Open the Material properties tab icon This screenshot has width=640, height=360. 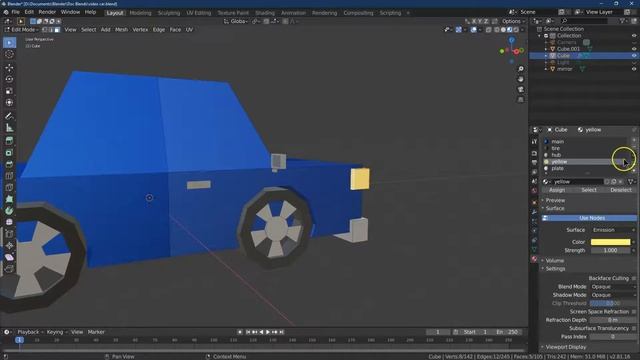534,260
